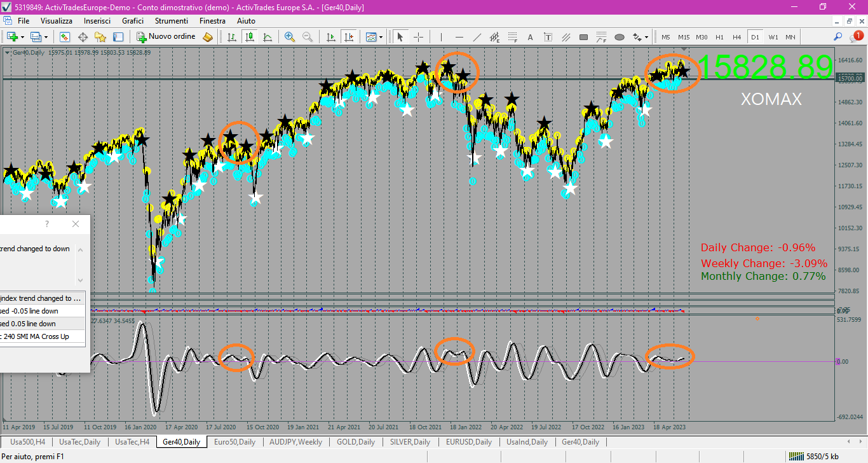Toggle chart auto scroll
Image resolution: width=868 pixels, height=463 pixels.
click(x=330, y=37)
